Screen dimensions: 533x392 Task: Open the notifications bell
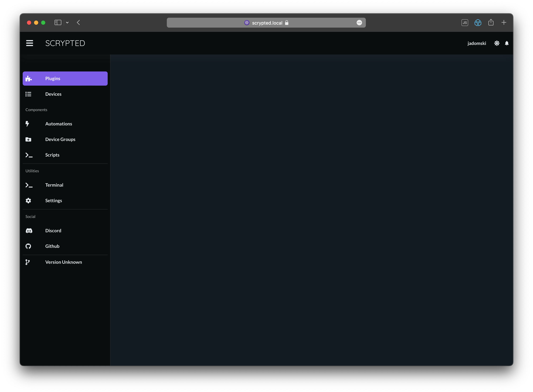pos(507,43)
